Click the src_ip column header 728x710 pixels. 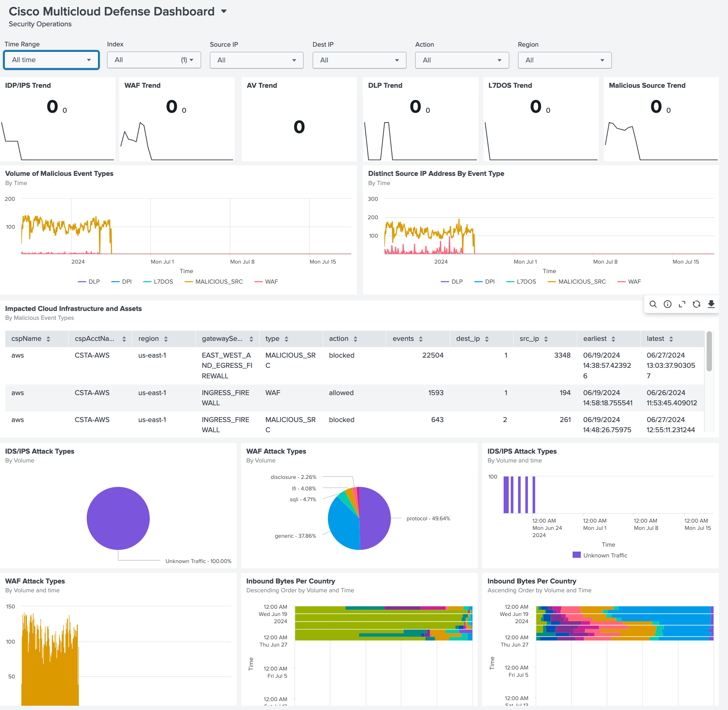click(545, 339)
